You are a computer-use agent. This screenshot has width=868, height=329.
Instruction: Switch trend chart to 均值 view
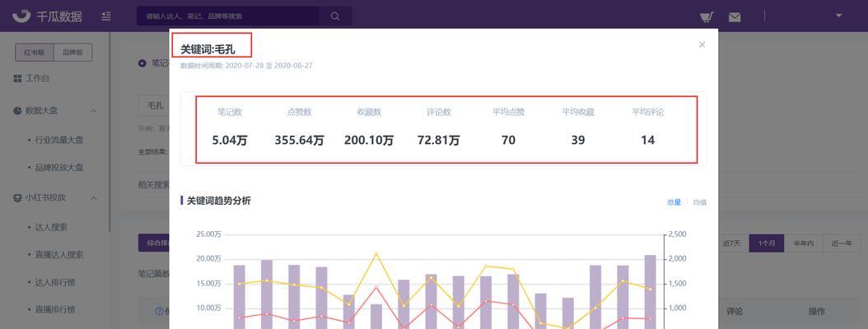point(699,202)
